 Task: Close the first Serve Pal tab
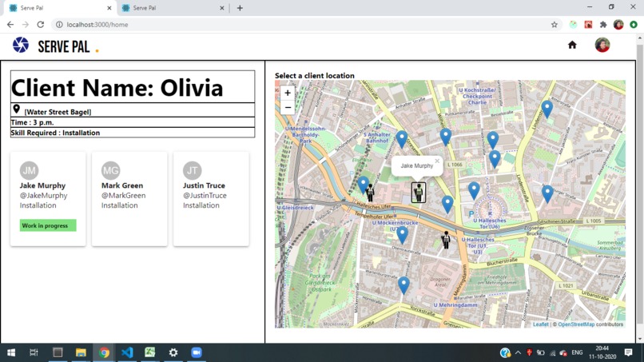pyautogui.click(x=109, y=8)
